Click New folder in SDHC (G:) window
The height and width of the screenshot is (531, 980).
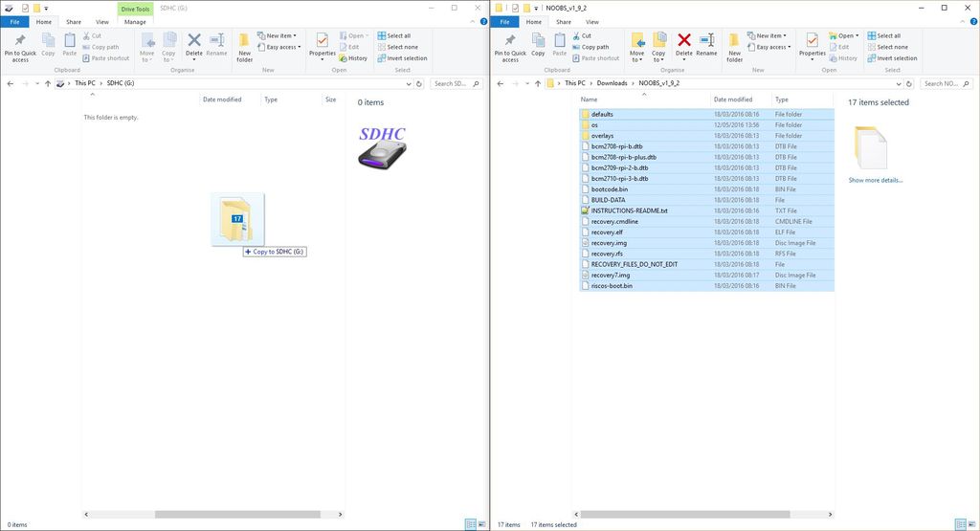point(244,48)
